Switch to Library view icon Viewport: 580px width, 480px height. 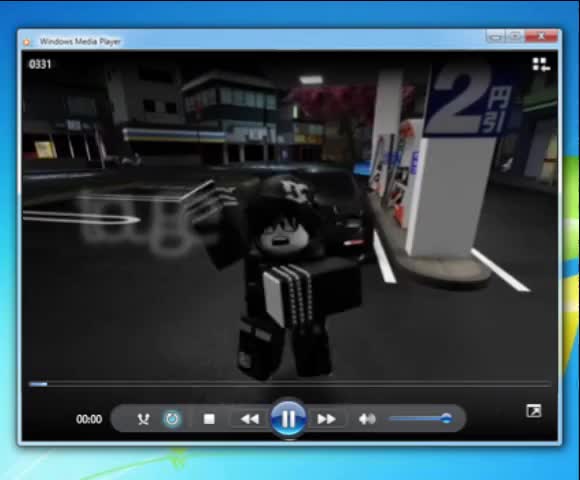point(541,64)
